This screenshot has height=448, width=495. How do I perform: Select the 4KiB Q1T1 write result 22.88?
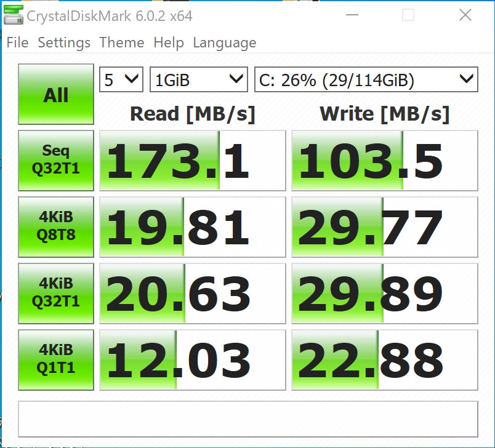point(385,360)
